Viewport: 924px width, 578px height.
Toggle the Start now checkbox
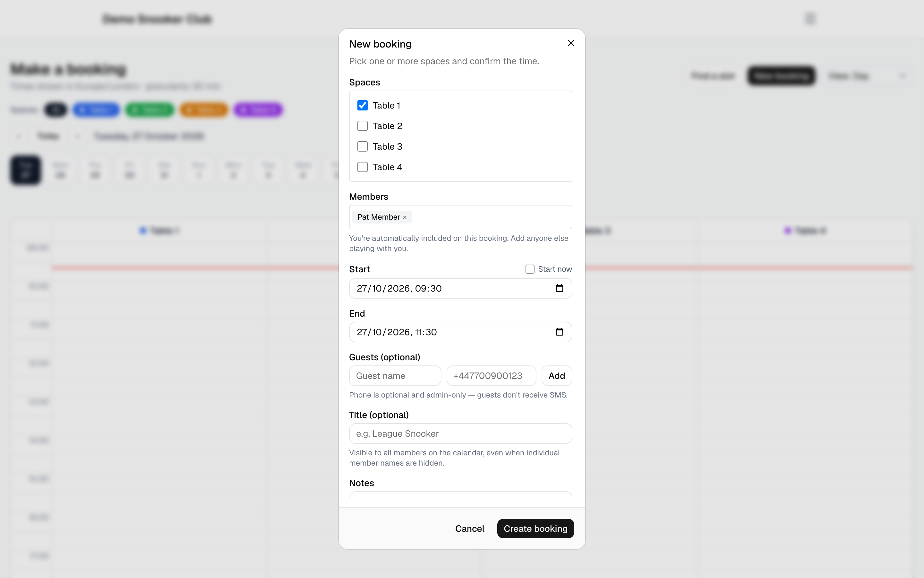pos(530,269)
